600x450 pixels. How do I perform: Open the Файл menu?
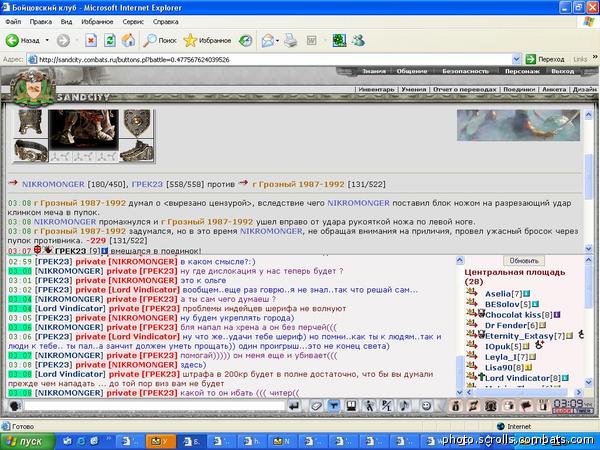click(13, 22)
